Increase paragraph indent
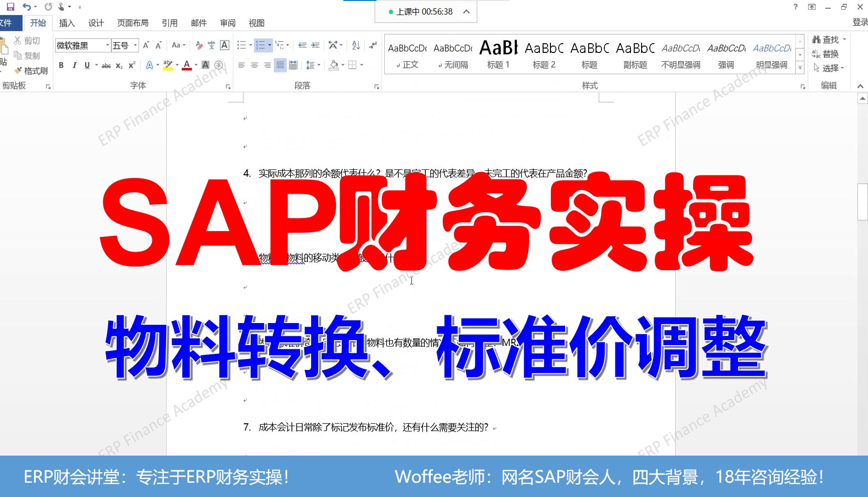Screen dimensions: 868x497 pyautogui.click(x=315, y=45)
